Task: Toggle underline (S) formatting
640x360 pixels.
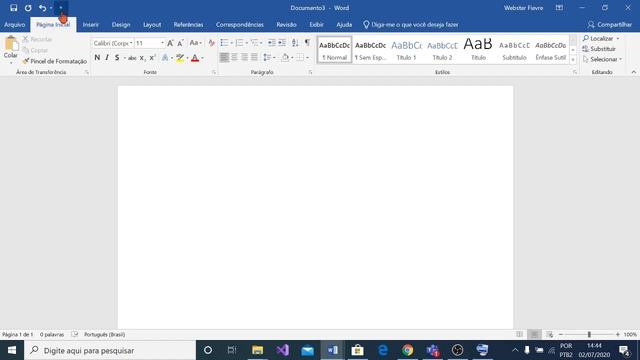Action: 117,58
